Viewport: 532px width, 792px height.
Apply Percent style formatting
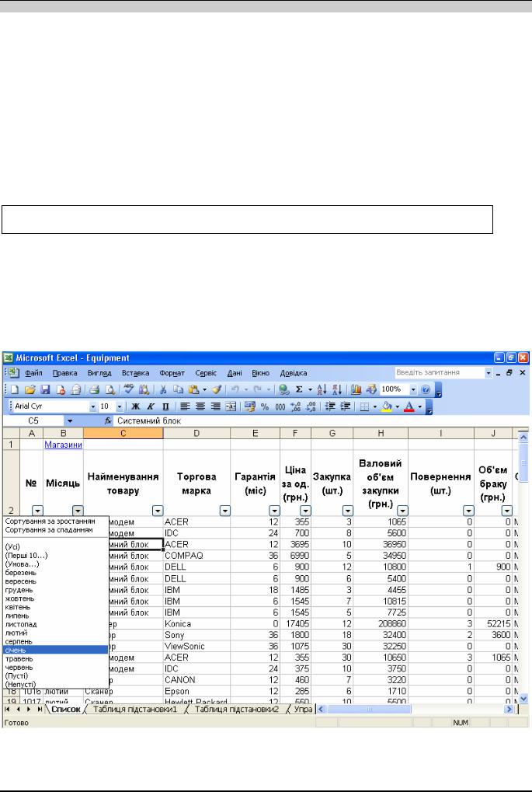pos(265,406)
